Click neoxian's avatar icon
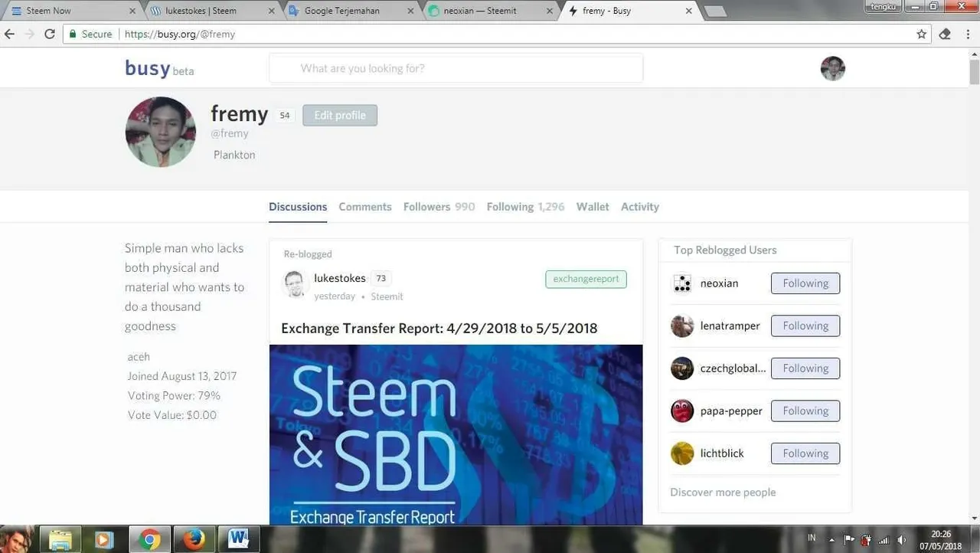This screenshot has width=980, height=553. click(x=682, y=283)
